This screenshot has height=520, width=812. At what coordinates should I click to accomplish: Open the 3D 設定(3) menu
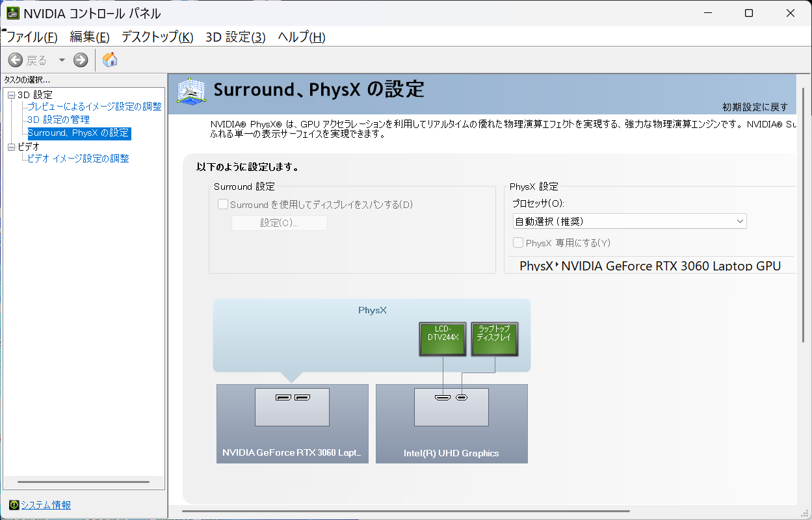click(x=235, y=37)
